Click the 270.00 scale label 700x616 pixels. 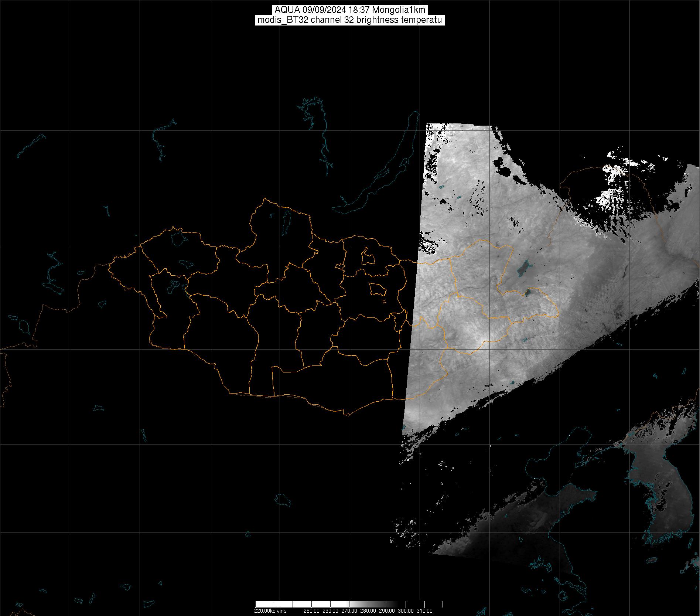coord(349,611)
